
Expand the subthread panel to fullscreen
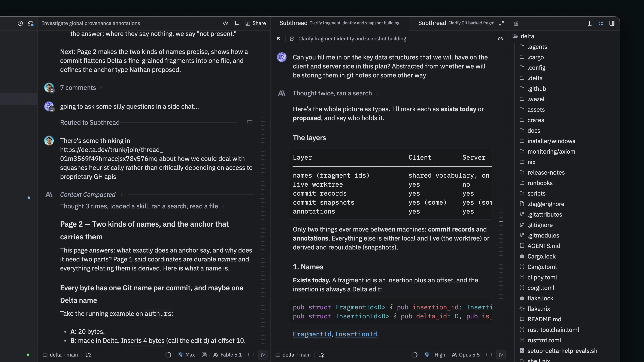click(x=501, y=23)
